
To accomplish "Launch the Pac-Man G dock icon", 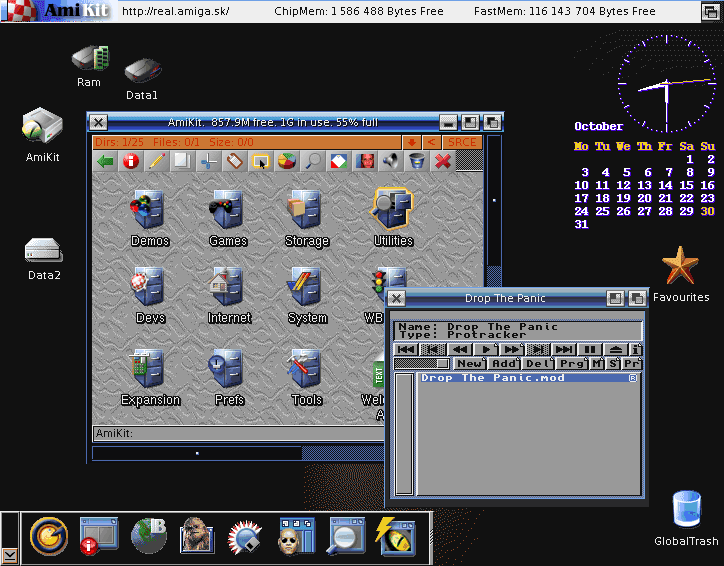I will click(48, 536).
